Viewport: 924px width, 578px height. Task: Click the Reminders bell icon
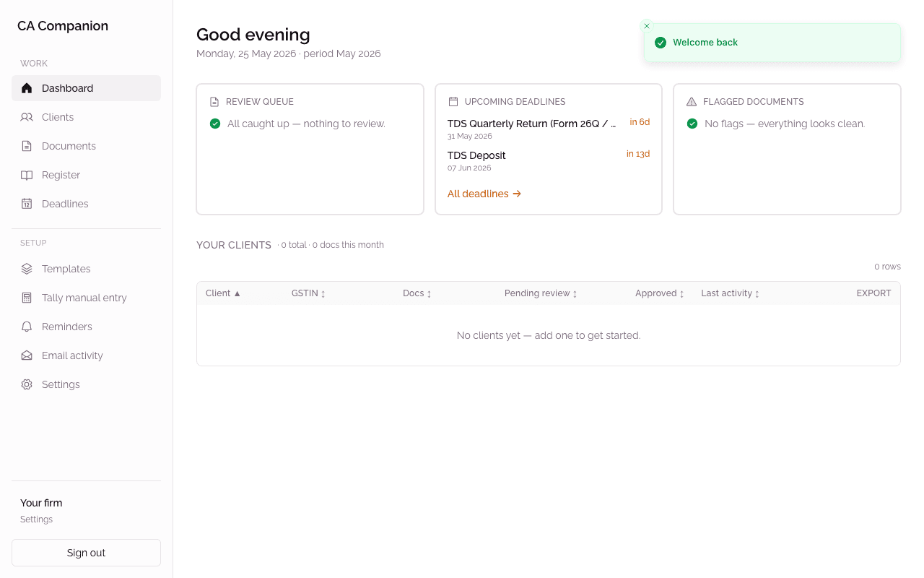click(27, 327)
